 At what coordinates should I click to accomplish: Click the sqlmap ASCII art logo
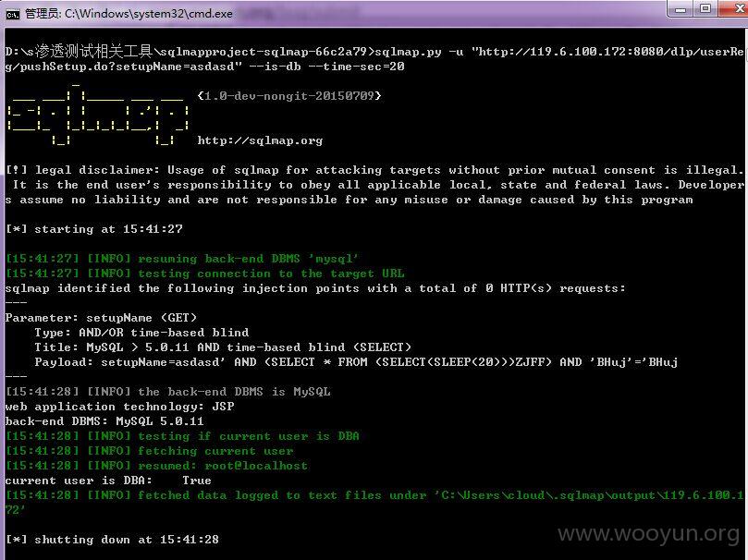pyautogui.click(x=98, y=115)
